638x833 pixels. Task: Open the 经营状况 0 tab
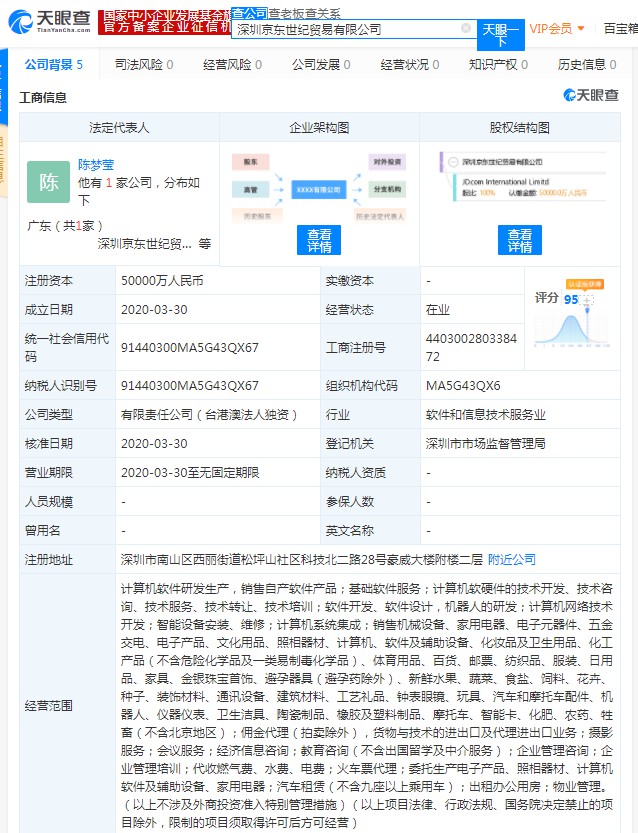click(410, 65)
